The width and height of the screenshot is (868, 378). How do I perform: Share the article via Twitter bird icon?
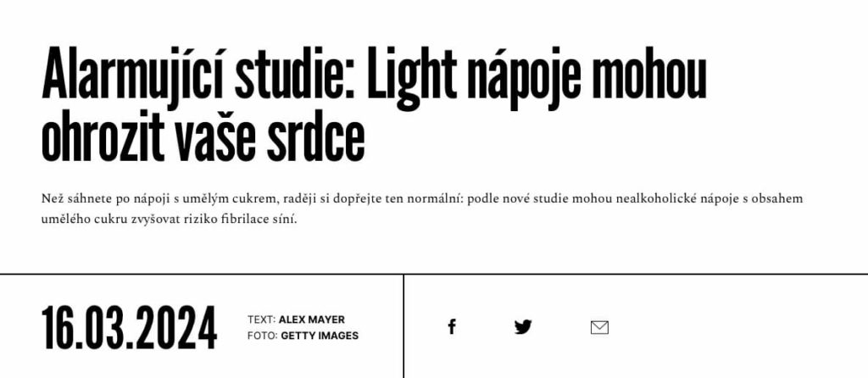pyautogui.click(x=523, y=327)
